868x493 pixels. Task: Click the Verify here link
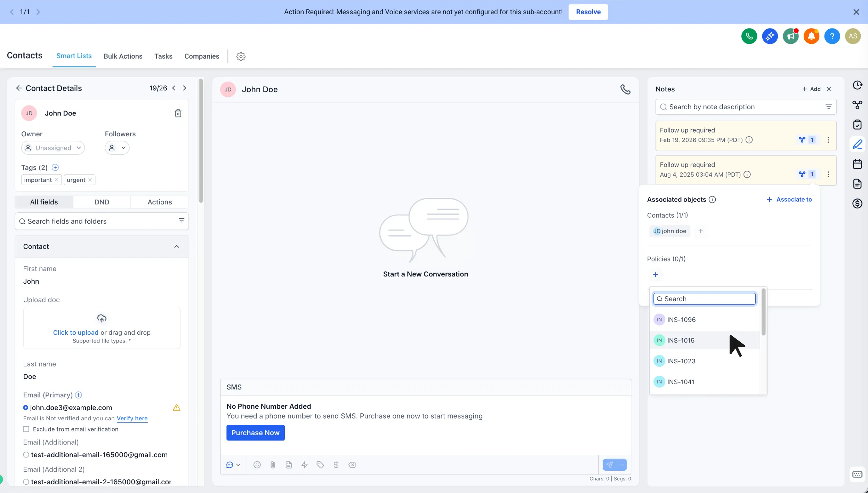pos(132,419)
